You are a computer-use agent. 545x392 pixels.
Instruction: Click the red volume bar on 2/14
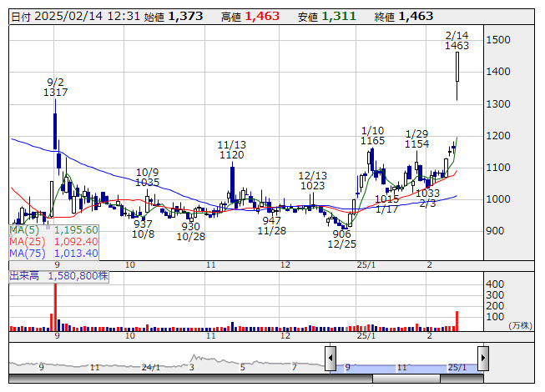457,321
